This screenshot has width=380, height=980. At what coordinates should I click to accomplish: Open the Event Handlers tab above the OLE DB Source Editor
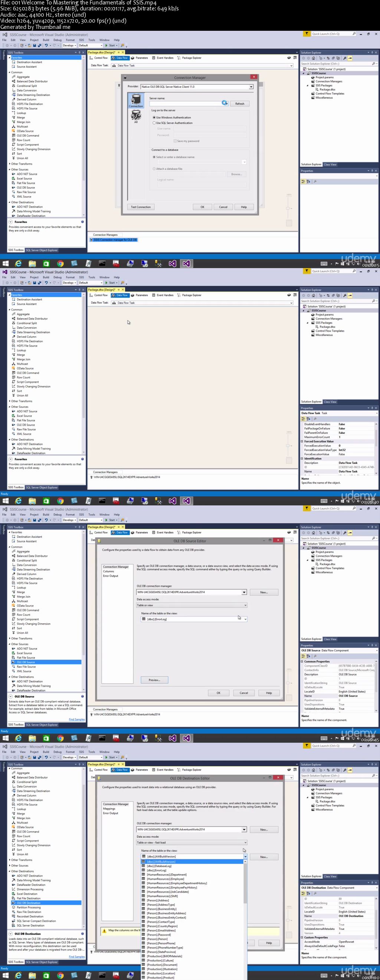[163, 532]
